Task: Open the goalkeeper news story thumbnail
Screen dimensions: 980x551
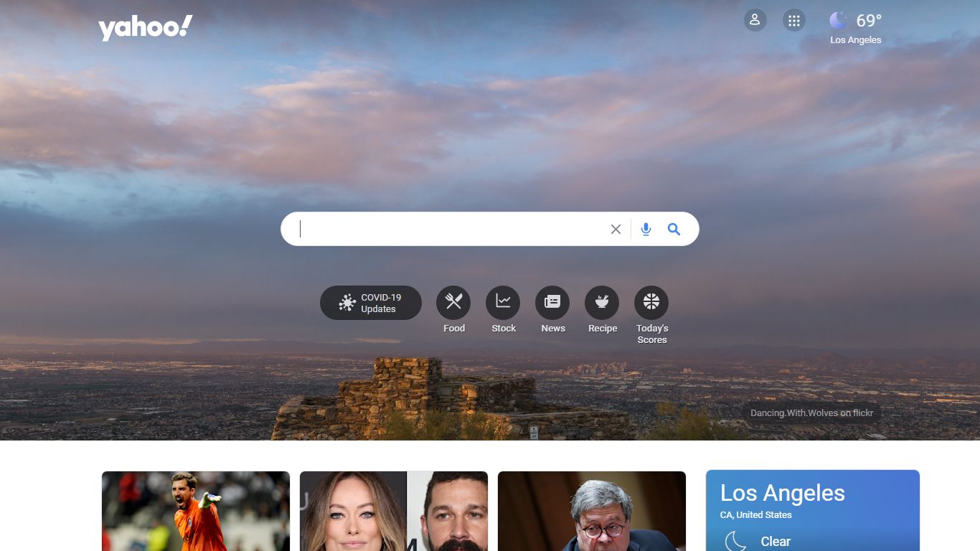Action: pos(196,511)
